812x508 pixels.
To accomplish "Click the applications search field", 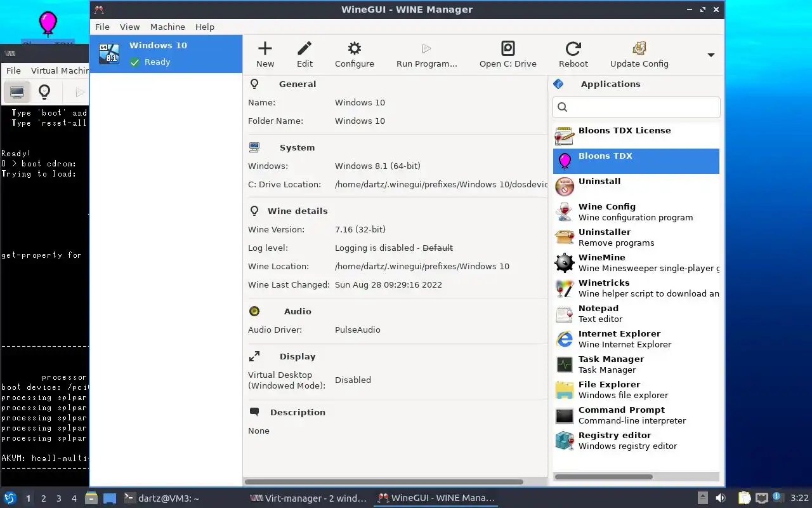I will pyautogui.click(x=636, y=107).
